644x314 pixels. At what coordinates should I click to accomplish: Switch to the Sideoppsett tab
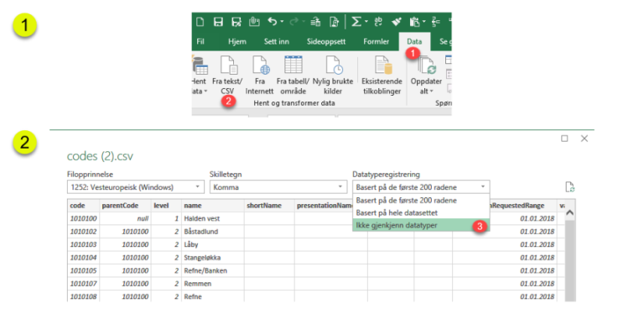point(326,41)
